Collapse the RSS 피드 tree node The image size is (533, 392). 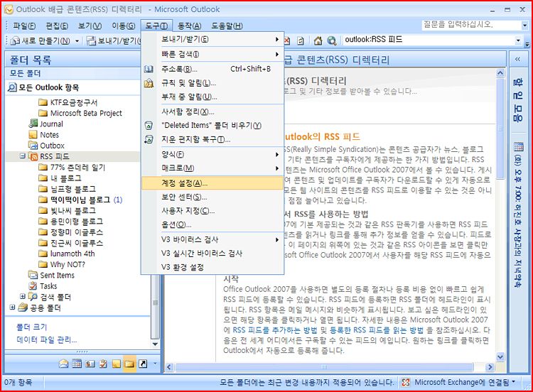[x=23, y=156]
